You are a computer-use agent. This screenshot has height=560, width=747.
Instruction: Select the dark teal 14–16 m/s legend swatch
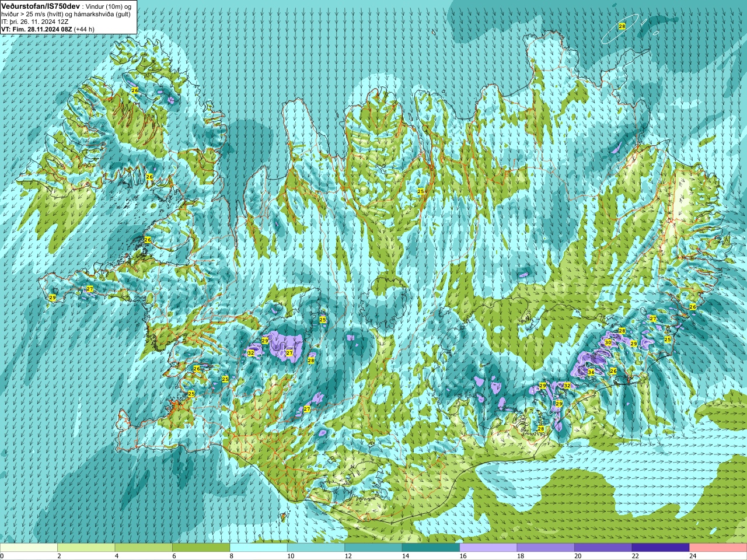[431, 548]
